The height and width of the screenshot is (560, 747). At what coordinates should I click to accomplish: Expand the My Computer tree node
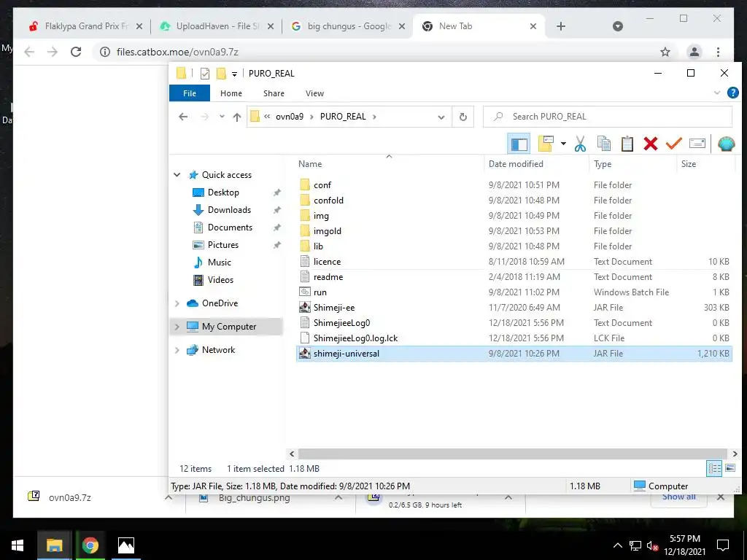pos(177,327)
